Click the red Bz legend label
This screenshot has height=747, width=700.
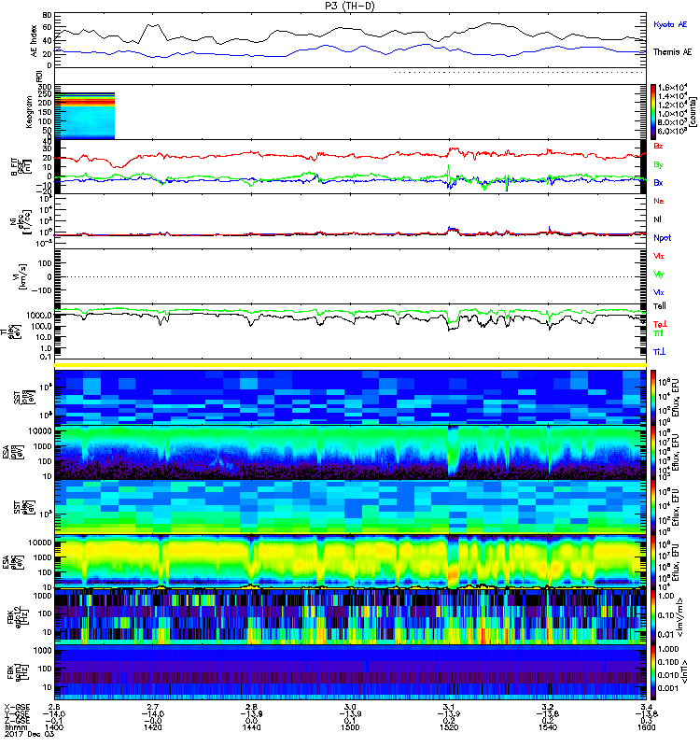(x=658, y=146)
